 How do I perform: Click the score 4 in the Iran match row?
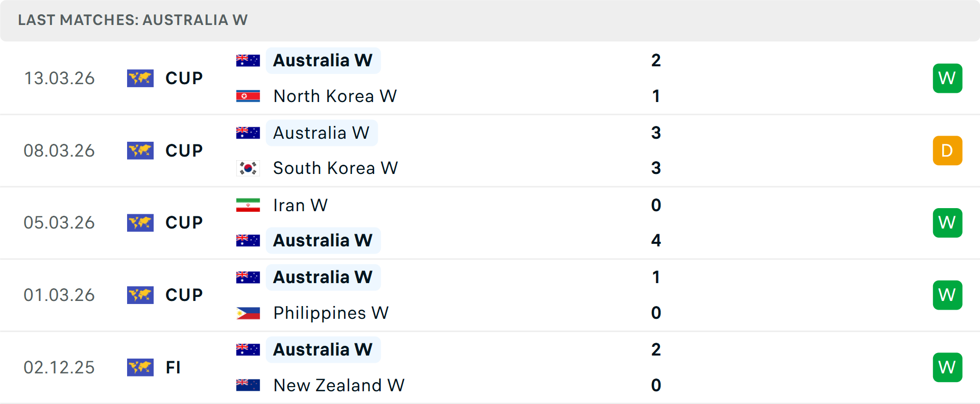(x=656, y=240)
